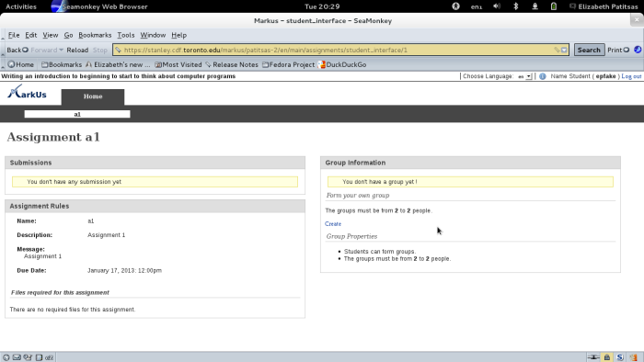Click the Create group link
The height and width of the screenshot is (362, 644).
(x=333, y=224)
